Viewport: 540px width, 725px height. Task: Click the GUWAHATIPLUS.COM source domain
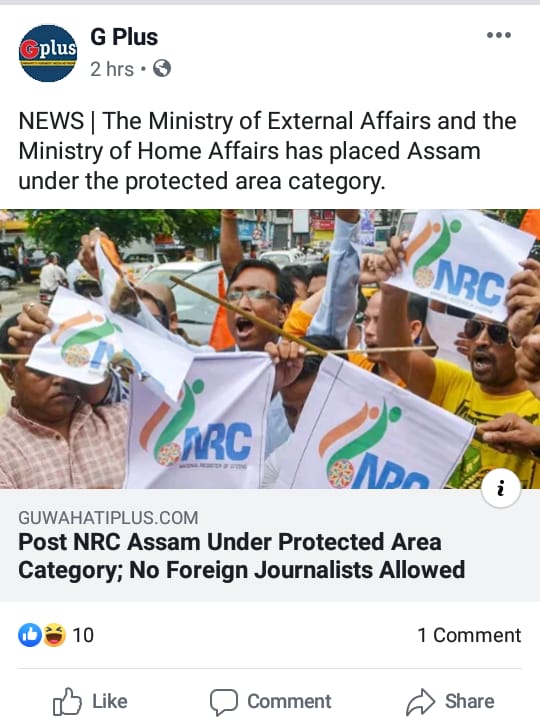tap(108, 517)
